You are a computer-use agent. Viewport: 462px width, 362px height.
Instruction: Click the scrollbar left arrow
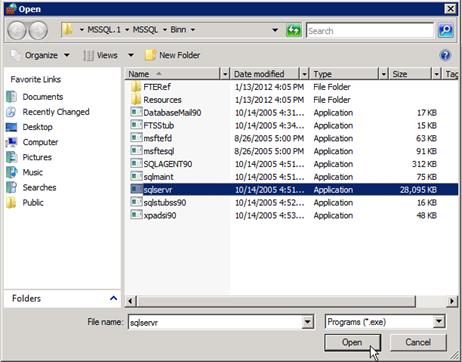pyautogui.click(x=130, y=301)
